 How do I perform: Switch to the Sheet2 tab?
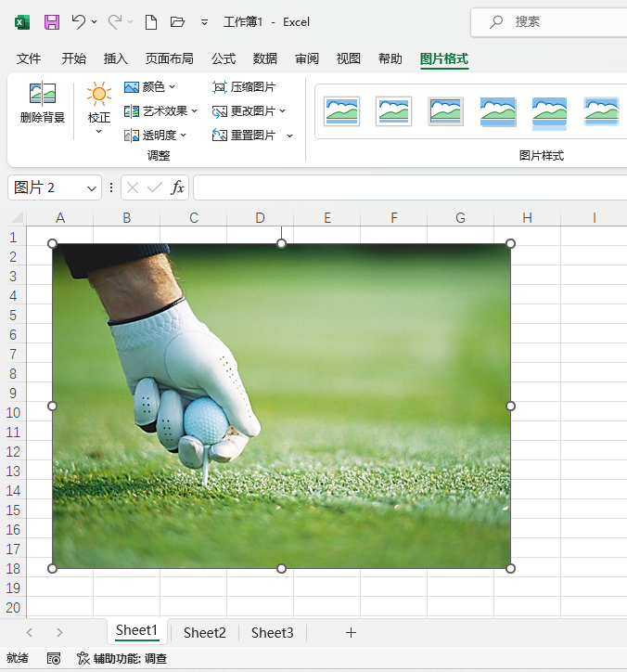[x=205, y=633]
